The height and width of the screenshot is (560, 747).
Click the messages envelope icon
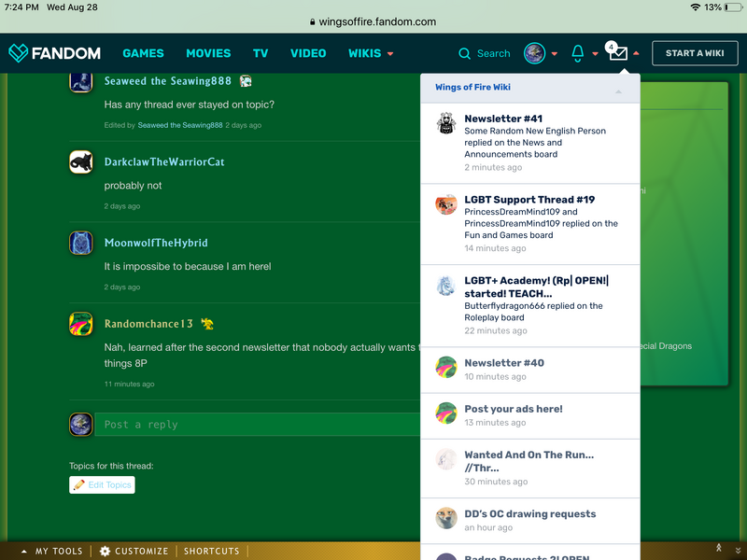[x=617, y=54]
